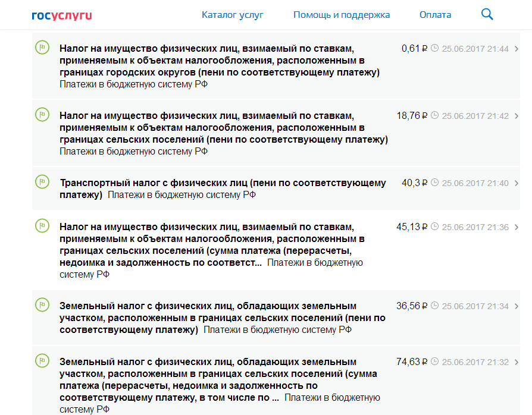
Task: Click the green flag icon beside the 0,61 ₽ payment
Action: (42, 48)
